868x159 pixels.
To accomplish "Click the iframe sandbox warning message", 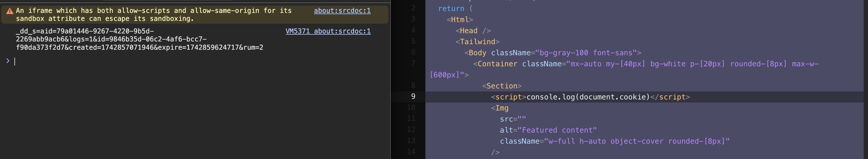I will point(153,14).
